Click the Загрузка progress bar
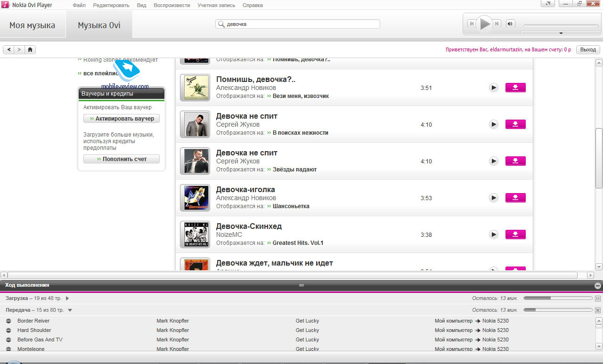Image resolution: width=603 pixels, height=364 pixels. (x=558, y=298)
